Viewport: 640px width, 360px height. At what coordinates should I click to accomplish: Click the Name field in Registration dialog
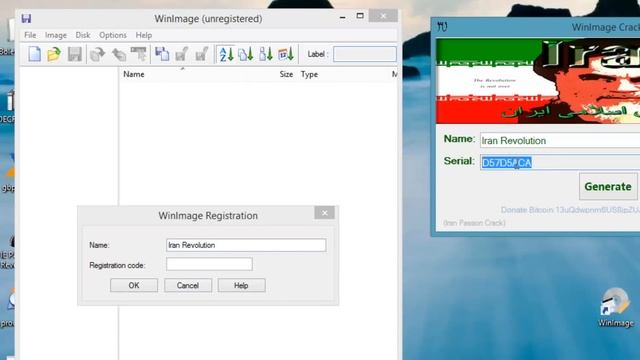[246, 245]
